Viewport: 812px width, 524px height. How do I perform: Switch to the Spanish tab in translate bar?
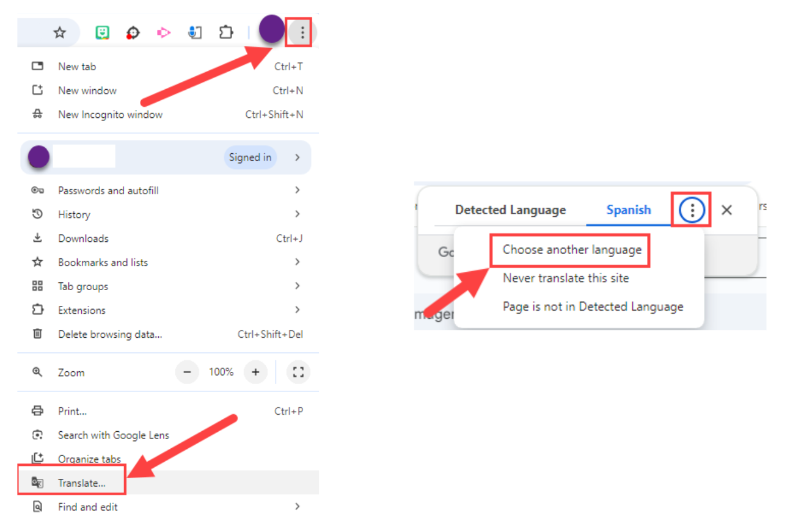(x=629, y=209)
